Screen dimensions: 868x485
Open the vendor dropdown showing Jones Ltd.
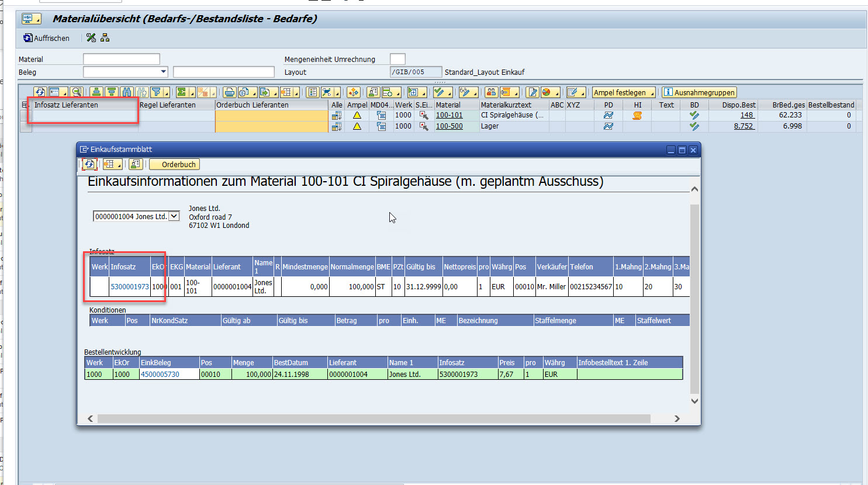tap(174, 216)
